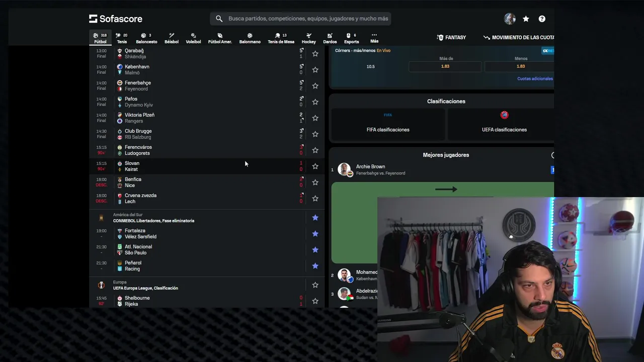Viewport: 644px width, 362px height.
Task: Open the Sofascore home logo
Action: pyautogui.click(x=116, y=19)
